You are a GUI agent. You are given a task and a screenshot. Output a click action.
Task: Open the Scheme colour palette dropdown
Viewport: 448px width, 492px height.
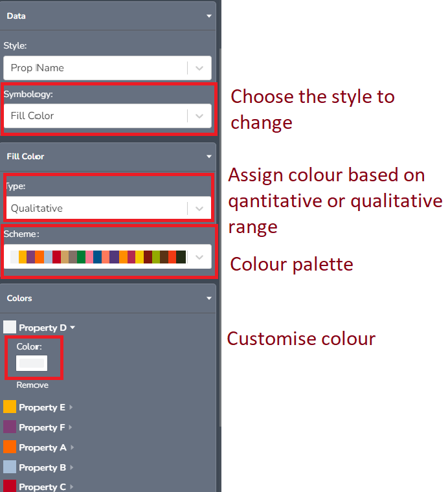pos(199,257)
